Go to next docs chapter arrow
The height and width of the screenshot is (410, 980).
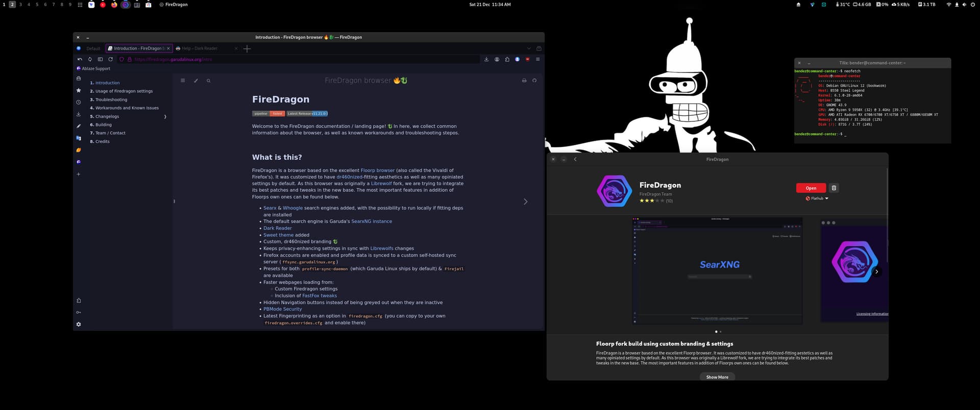coord(526,201)
